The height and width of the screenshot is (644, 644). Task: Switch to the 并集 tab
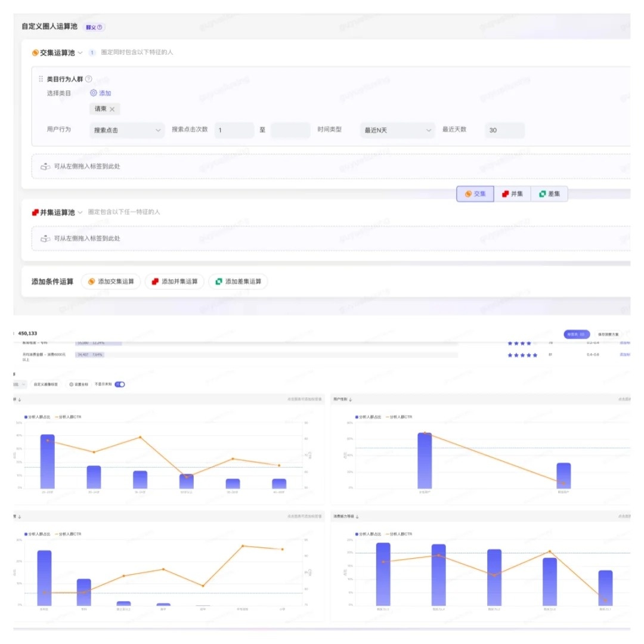[512, 194]
